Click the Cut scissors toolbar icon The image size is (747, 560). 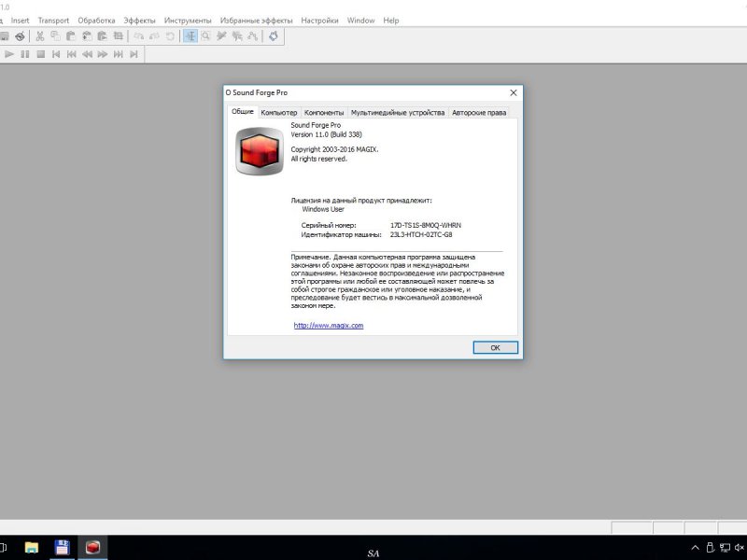coord(40,36)
